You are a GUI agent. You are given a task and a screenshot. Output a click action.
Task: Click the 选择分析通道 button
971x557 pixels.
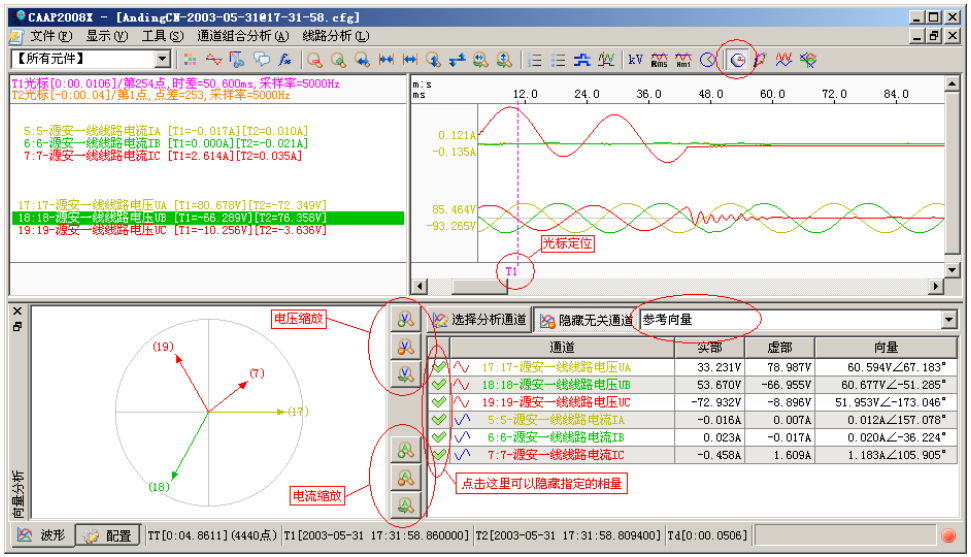coord(479,321)
